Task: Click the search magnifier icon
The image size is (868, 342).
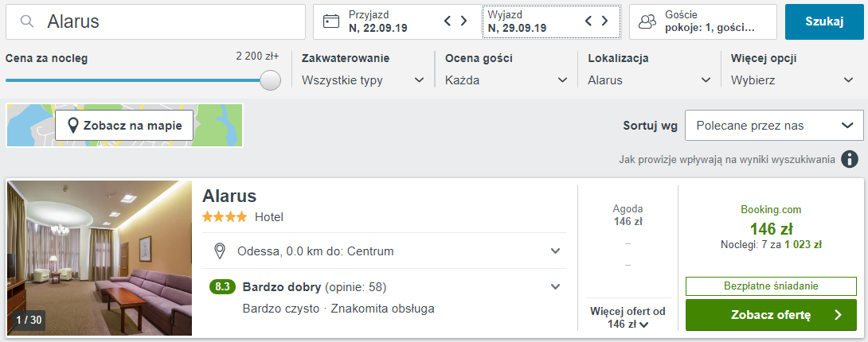Action: pos(28,22)
